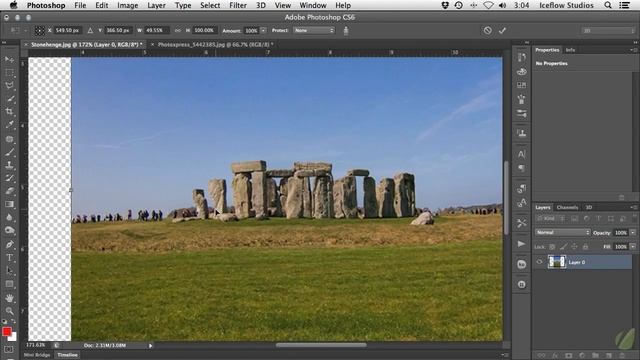Image resolution: width=640 pixels, height=360 pixels.
Task: Toggle relative positioning triangle icon
Action: pyautogui.click(x=90, y=31)
